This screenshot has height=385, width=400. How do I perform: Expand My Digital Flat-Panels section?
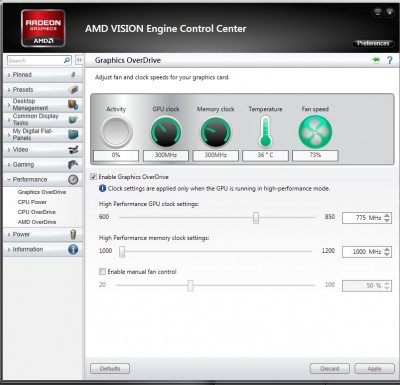click(x=42, y=134)
